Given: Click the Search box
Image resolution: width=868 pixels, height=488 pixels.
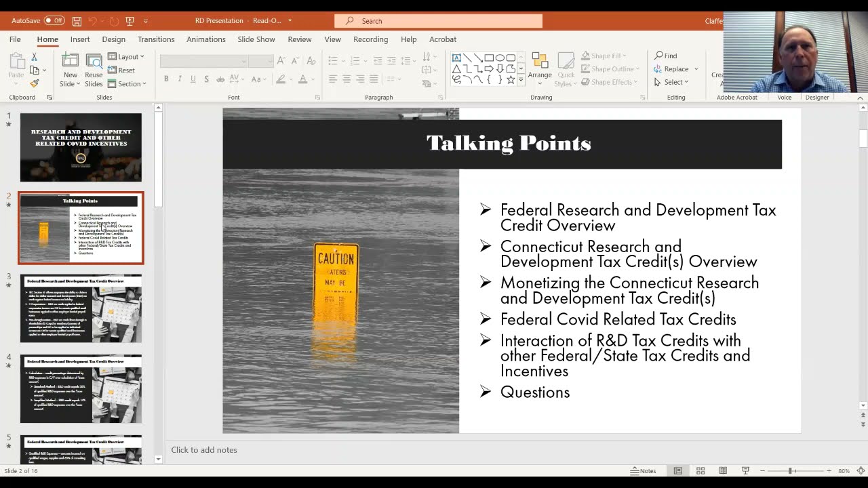Looking at the screenshot, I should click(x=438, y=21).
